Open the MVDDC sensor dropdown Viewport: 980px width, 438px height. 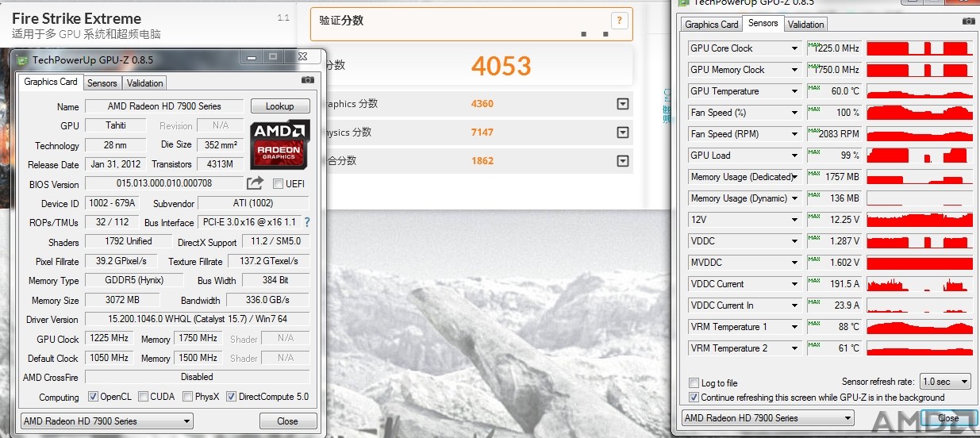(794, 263)
